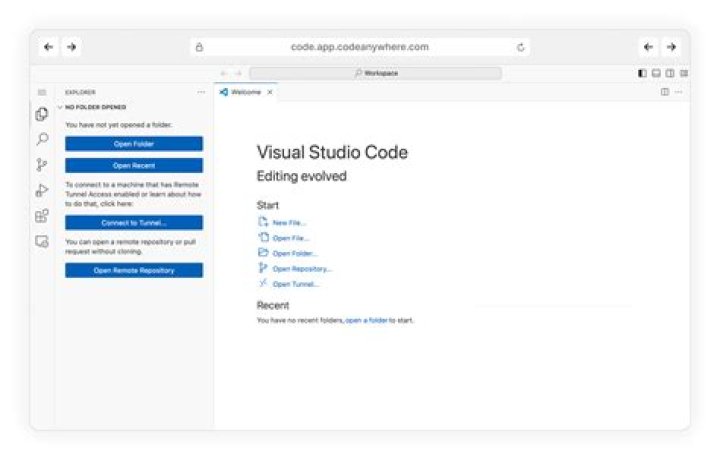
Task: Open editor more actions ellipsis
Action: point(679,92)
